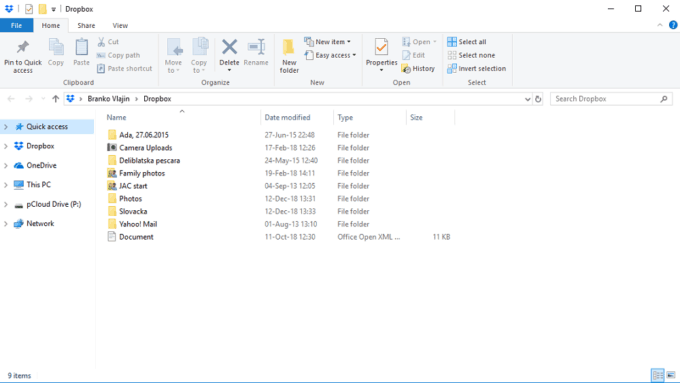The image size is (680, 383).
Task: Expand the This PC tree node
Action: 6,185
